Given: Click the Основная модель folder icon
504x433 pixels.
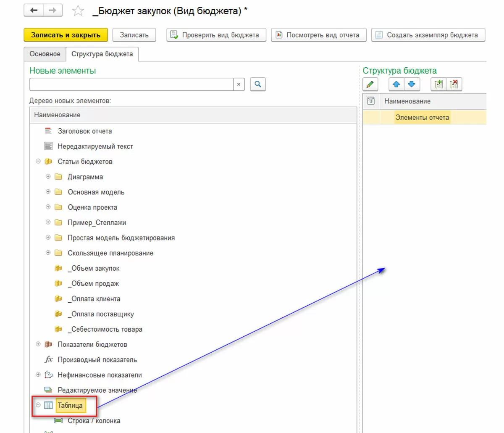Looking at the screenshot, I should pyautogui.click(x=58, y=192).
